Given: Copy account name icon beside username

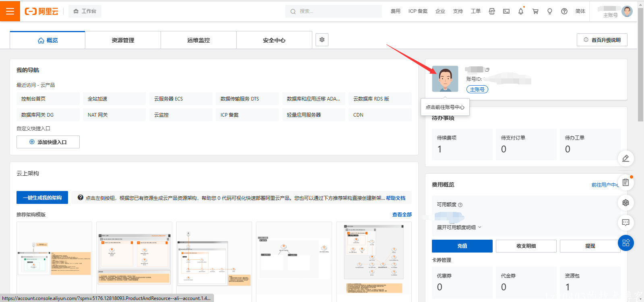Looking at the screenshot, I should pyautogui.click(x=487, y=70).
